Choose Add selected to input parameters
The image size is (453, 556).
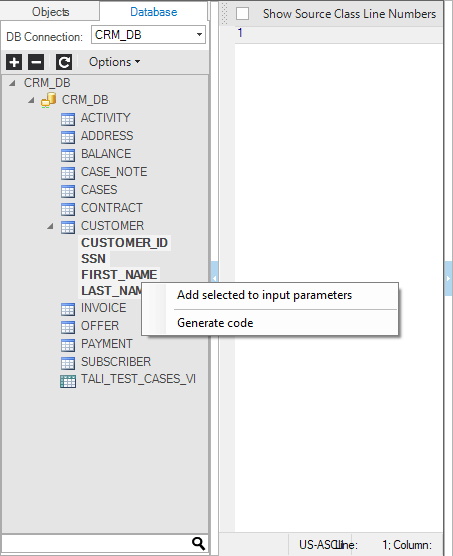(264, 295)
